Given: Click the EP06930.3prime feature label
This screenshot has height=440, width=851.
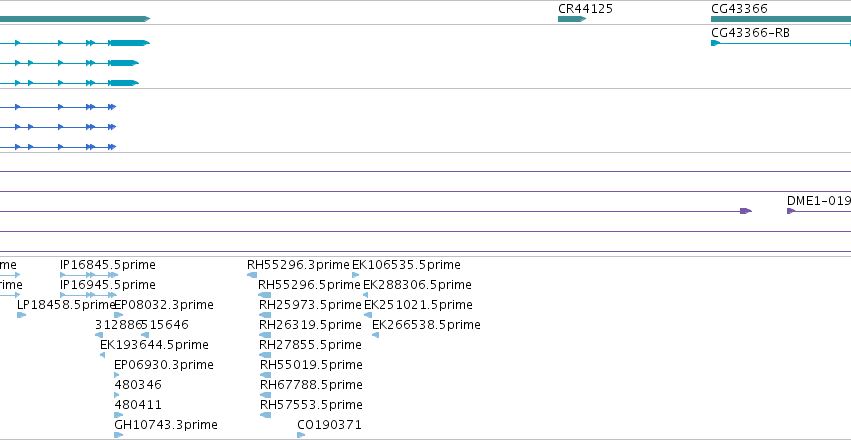Looking at the screenshot, I should (x=164, y=365).
